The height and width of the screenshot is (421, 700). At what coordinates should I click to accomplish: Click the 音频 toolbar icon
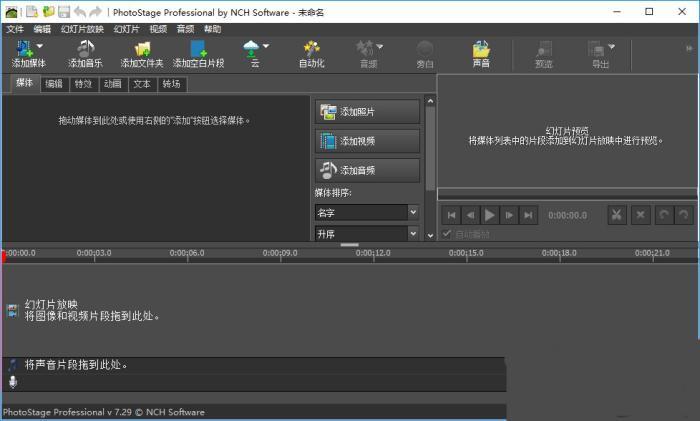[365, 48]
